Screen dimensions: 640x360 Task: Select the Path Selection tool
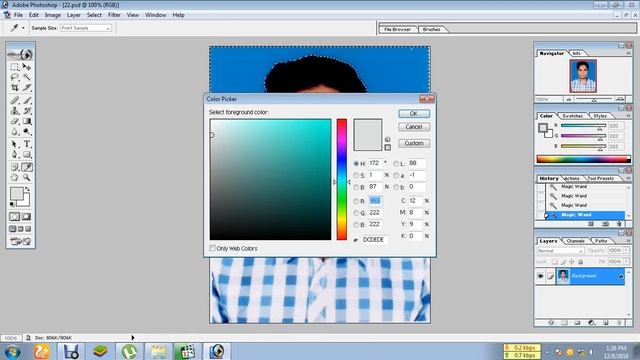click(x=15, y=144)
